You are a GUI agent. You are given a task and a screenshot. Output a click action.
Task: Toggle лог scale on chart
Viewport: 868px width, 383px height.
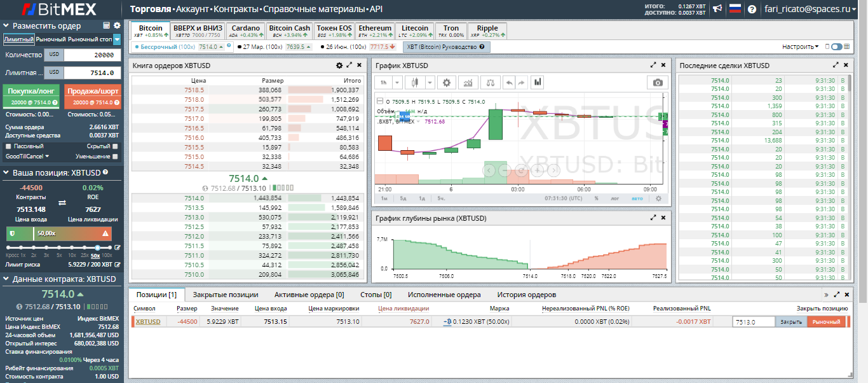(x=615, y=198)
